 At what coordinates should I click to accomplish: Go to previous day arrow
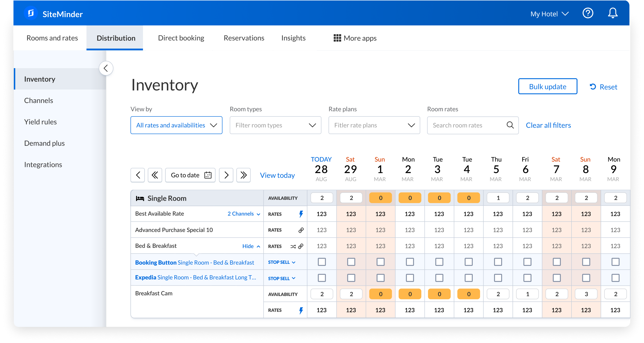[x=138, y=175]
